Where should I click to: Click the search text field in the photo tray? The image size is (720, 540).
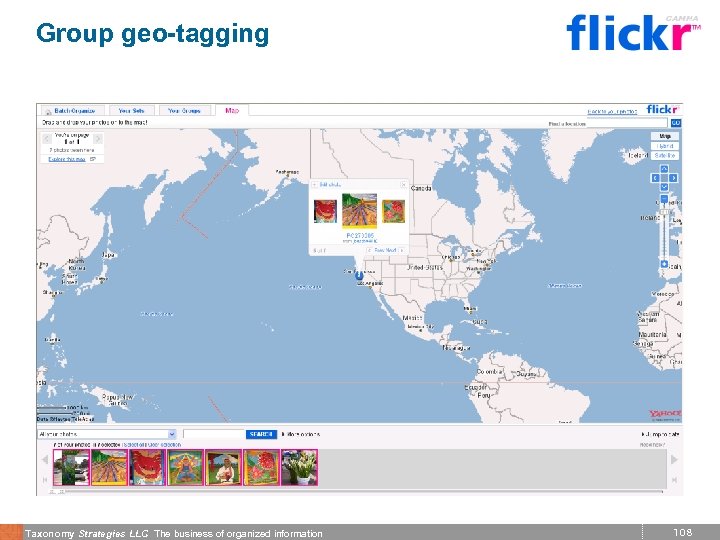214,434
